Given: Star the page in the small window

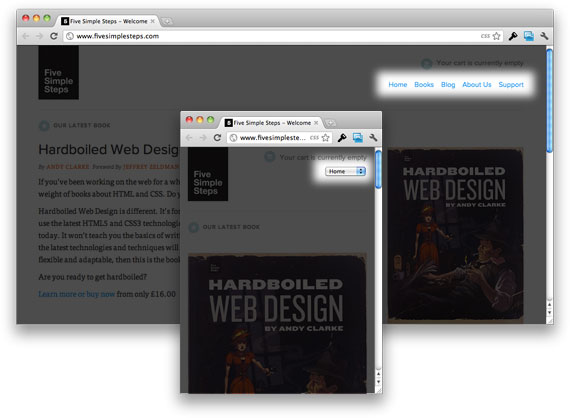Looking at the screenshot, I should [326, 138].
